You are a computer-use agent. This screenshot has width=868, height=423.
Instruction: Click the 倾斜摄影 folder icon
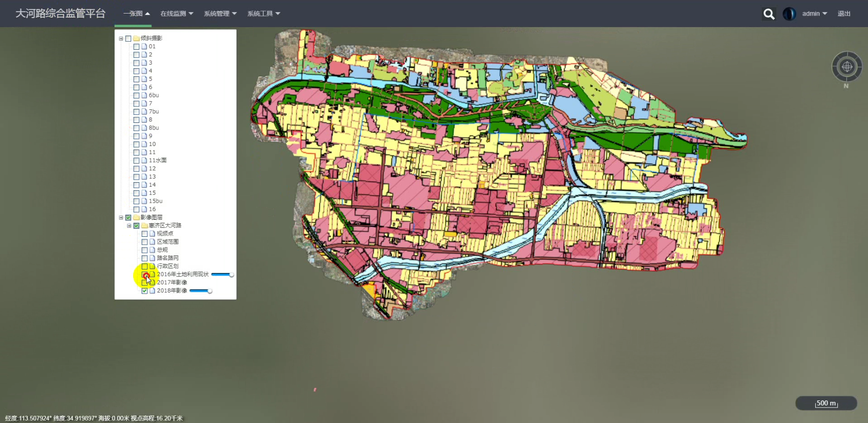click(x=136, y=38)
